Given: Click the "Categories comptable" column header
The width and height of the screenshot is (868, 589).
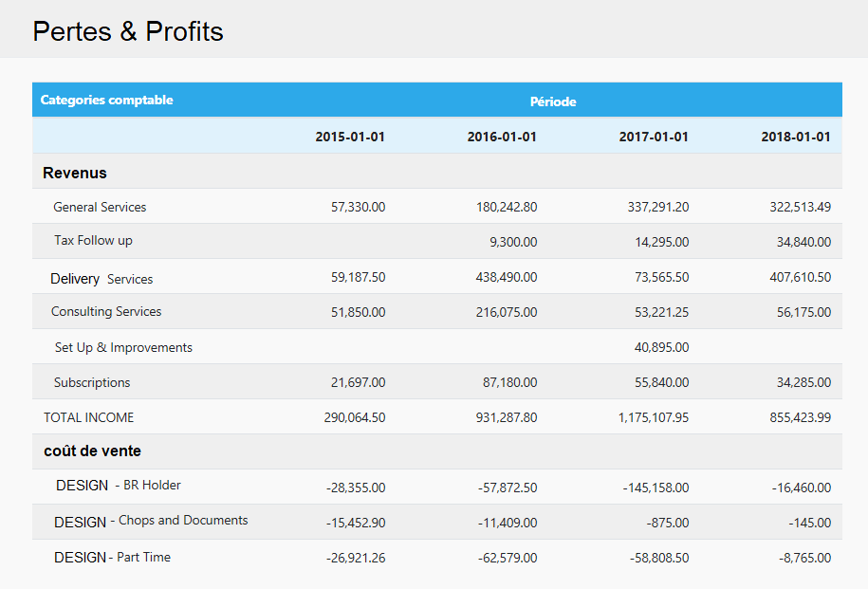Looking at the screenshot, I should tap(107, 100).
